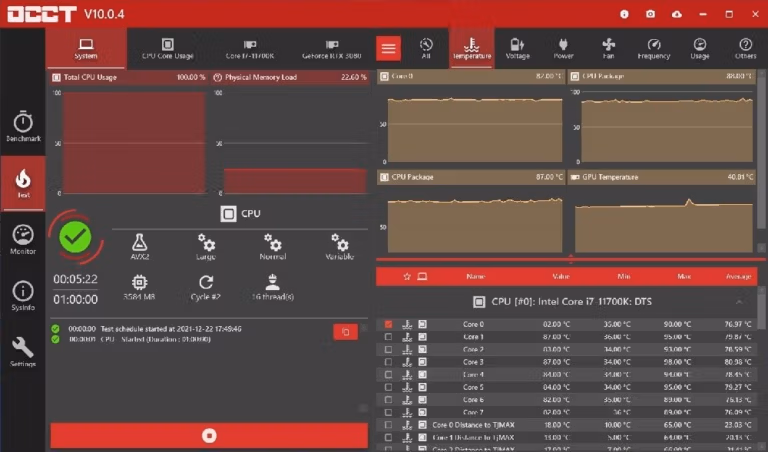The width and height of the screenshot is (768, 452).
Task: Click the 01:00:00 test duration
Action: 75,299
